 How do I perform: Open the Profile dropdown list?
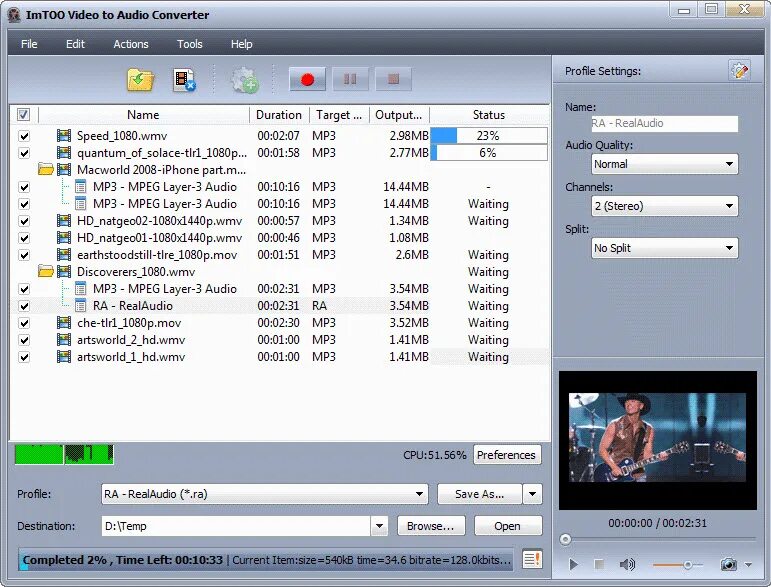point(265,494)
